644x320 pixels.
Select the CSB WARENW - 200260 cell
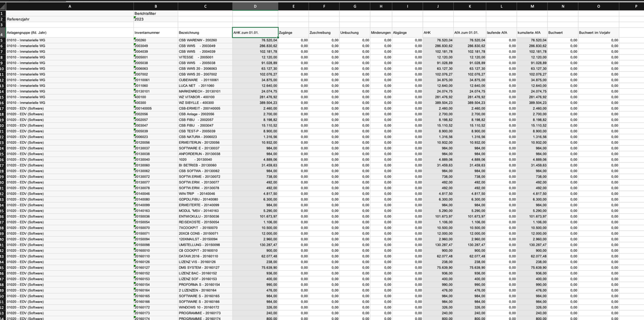tap(205, 40)
